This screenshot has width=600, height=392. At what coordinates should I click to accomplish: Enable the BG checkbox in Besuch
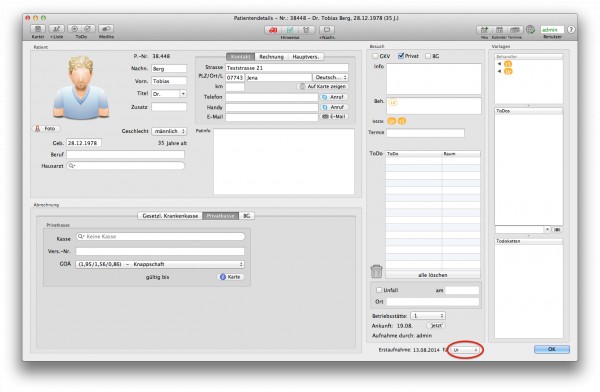pos(428,56)
